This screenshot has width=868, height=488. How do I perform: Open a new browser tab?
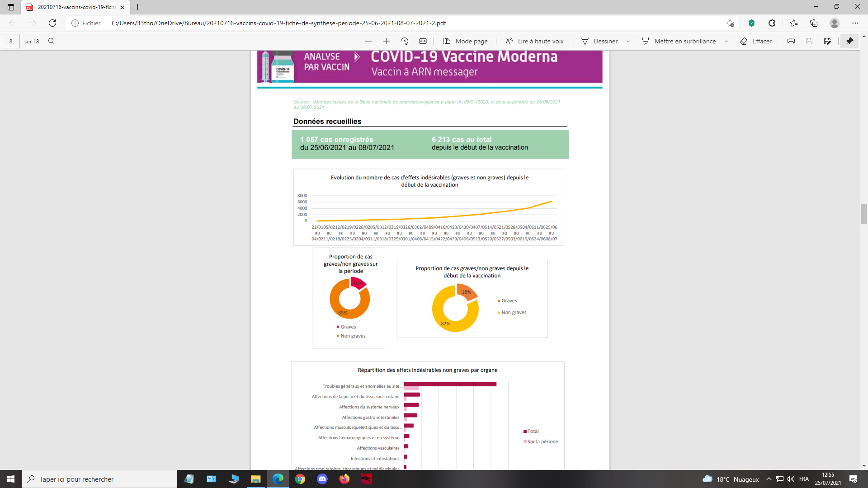pos(138,7)
